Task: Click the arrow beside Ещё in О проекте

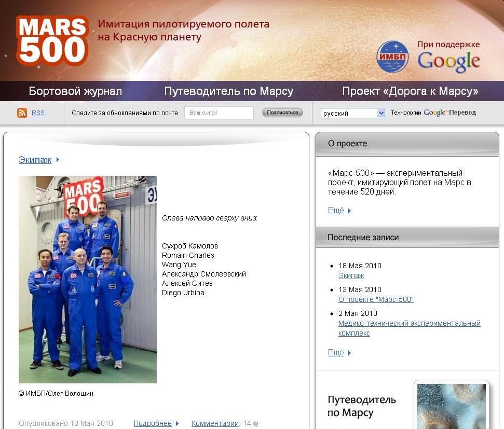Action: pyautogui.click(x=349, y=211)
